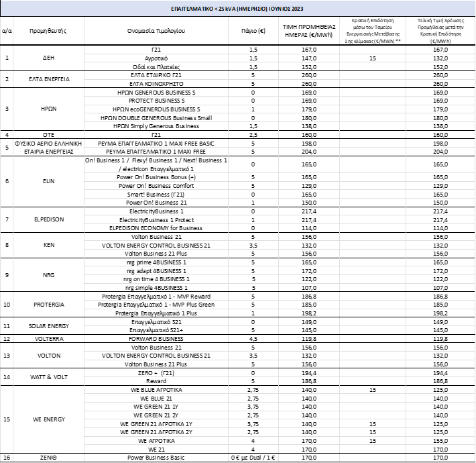Click ΗΡΩΝ GENEROUS BUSINESS S tariff
This screenshot has height=463, width=476.
coord(156,93)
